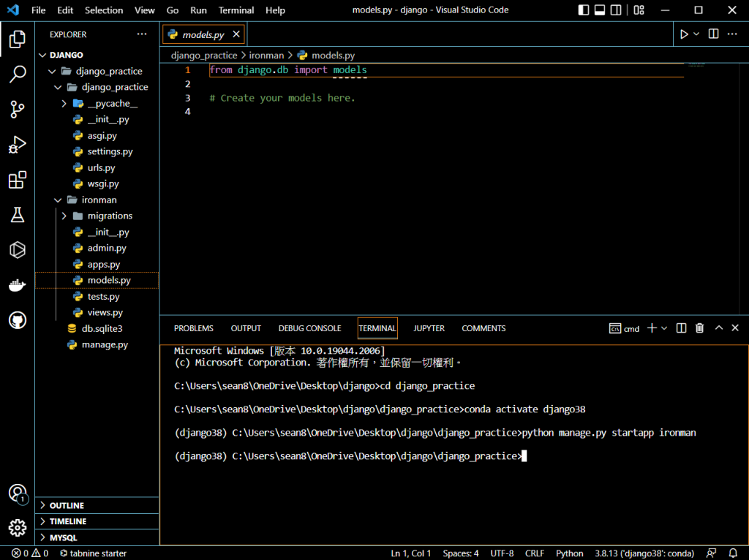Open the Terminal menu
The image size is (749, 560).
(x=236, y=10)
